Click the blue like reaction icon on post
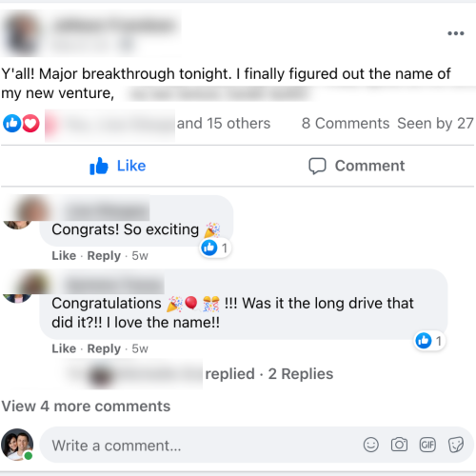The height and width of the screenshot is (476, 476). point(12,124)
